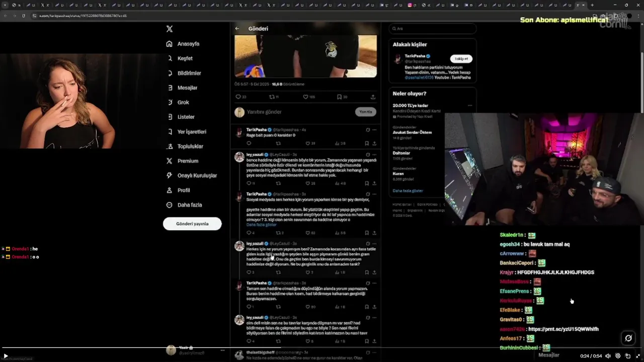Like the 'Rage bait puanı 0' comment
Image resolution: width=644 pixels, height=362 pixels.
click(x=308, y=143)
